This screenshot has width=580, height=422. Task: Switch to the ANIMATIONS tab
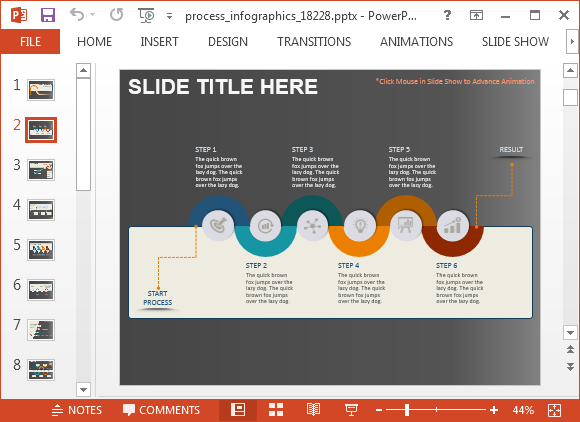coord(417,41)
